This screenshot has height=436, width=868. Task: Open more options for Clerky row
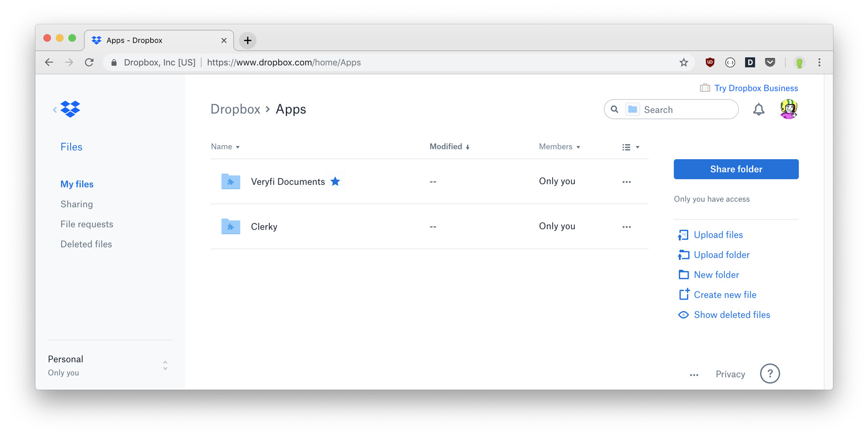click(626, 227)
